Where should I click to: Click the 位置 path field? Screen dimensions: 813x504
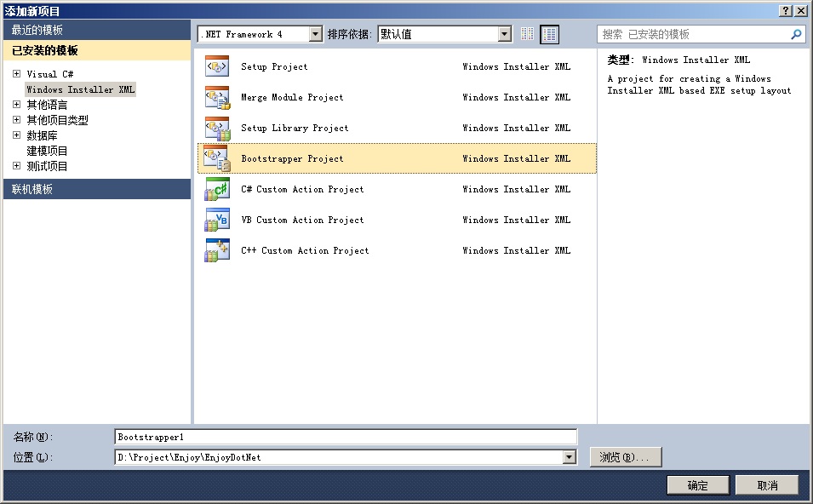(x=339, y=457)
